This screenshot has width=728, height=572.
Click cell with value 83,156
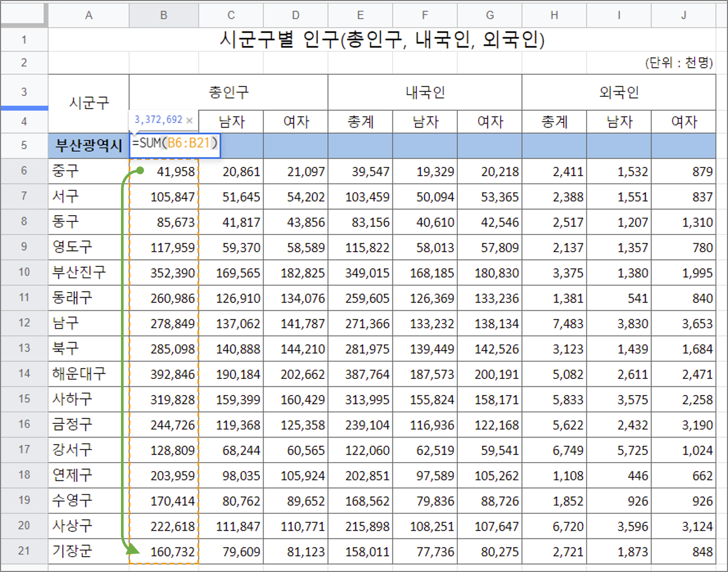[360, 222]
